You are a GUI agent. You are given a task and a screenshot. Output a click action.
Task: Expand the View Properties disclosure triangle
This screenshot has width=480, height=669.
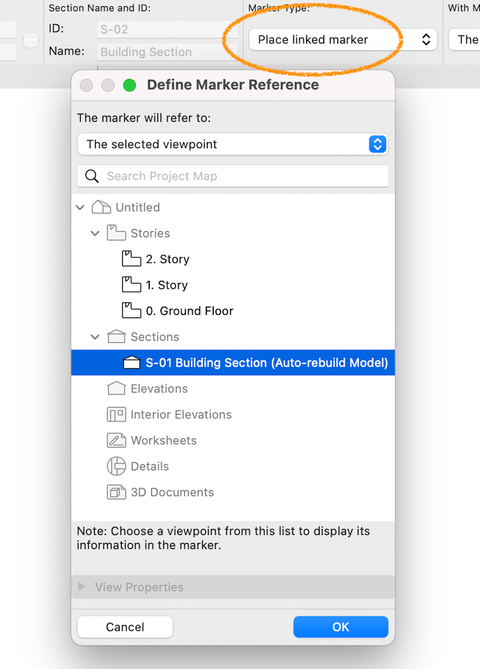pyautogui.click(x=81, y=587)
